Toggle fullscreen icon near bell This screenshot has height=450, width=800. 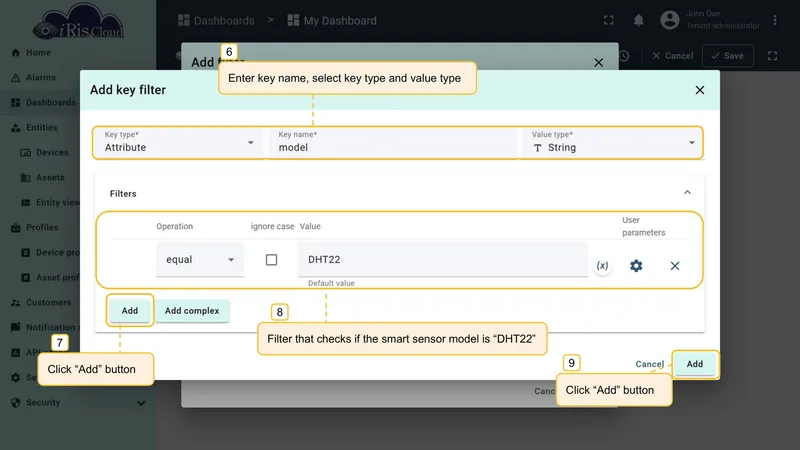[x=609, y=20]
